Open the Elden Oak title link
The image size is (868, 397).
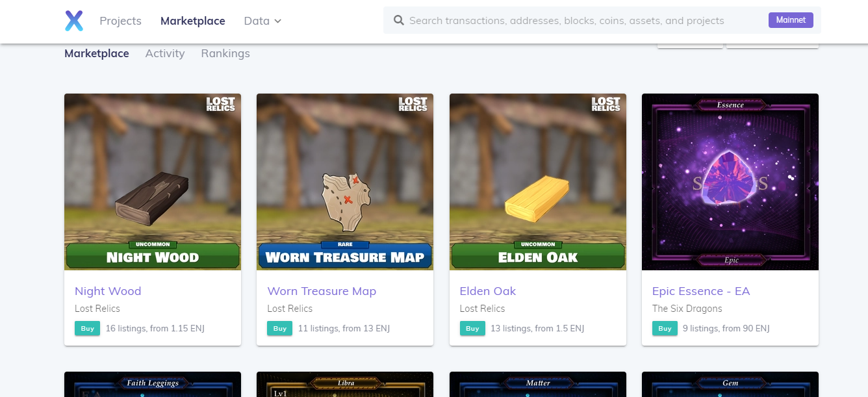tap(488, 291)
